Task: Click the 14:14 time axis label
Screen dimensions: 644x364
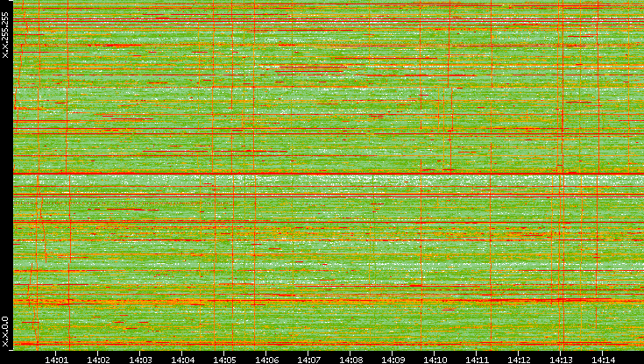Action: (603, 360)
